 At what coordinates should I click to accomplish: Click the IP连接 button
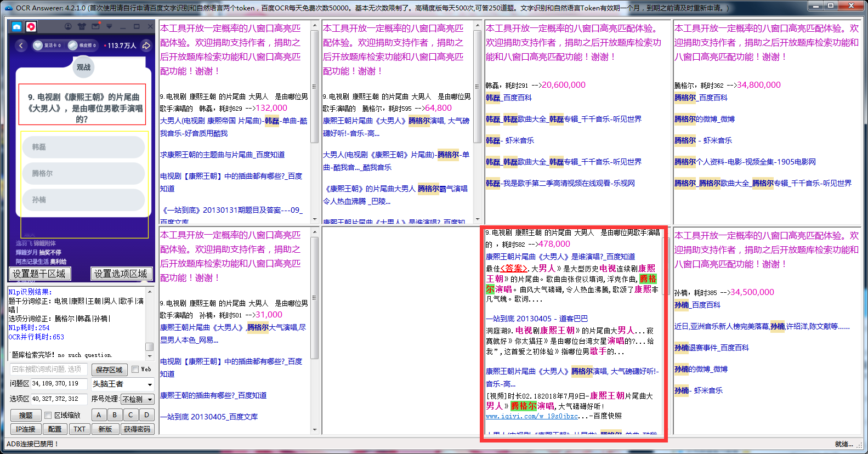point(25,429)
